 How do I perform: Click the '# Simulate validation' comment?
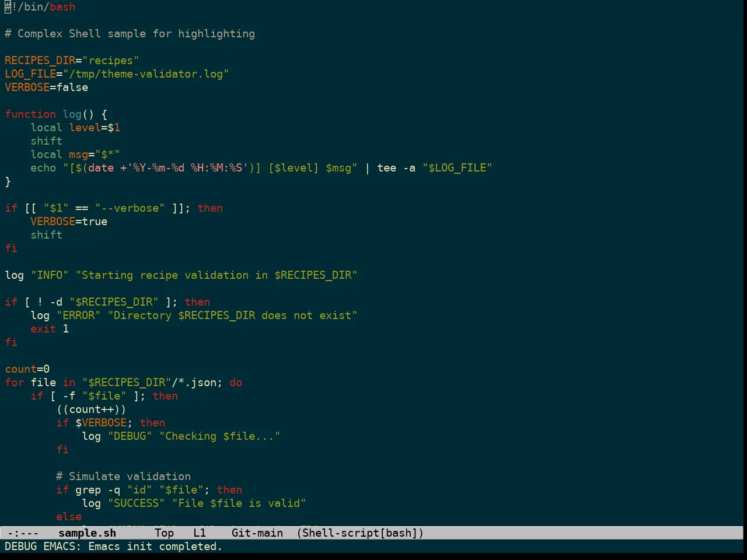123,477
